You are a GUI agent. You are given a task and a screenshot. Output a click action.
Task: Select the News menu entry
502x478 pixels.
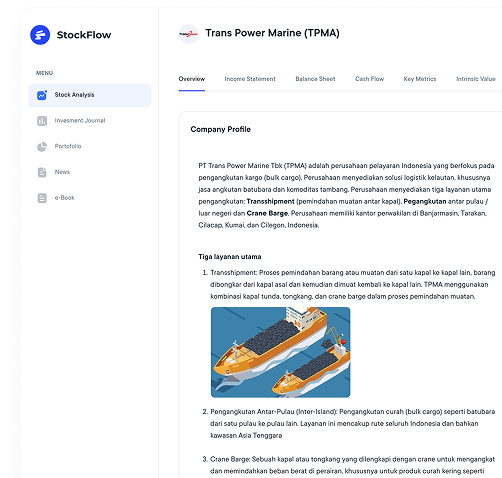pos(89,172)
